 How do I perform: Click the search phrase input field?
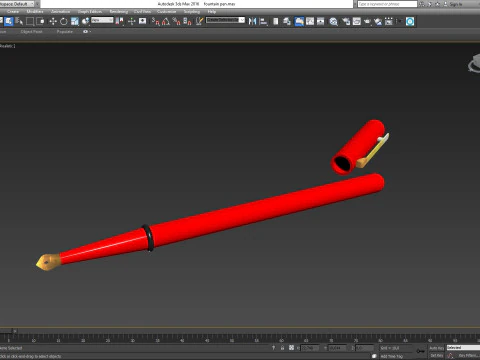coord(387,4)
